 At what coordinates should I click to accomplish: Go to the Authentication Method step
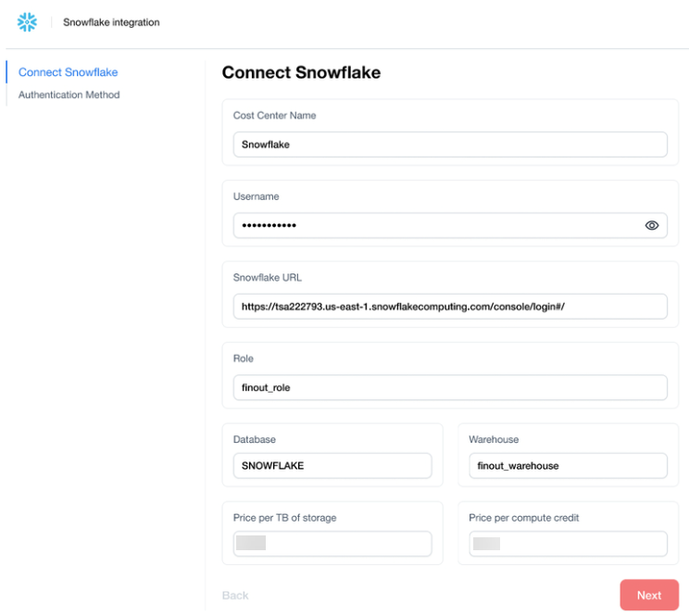pyautogui.click(x=69, y=94)
